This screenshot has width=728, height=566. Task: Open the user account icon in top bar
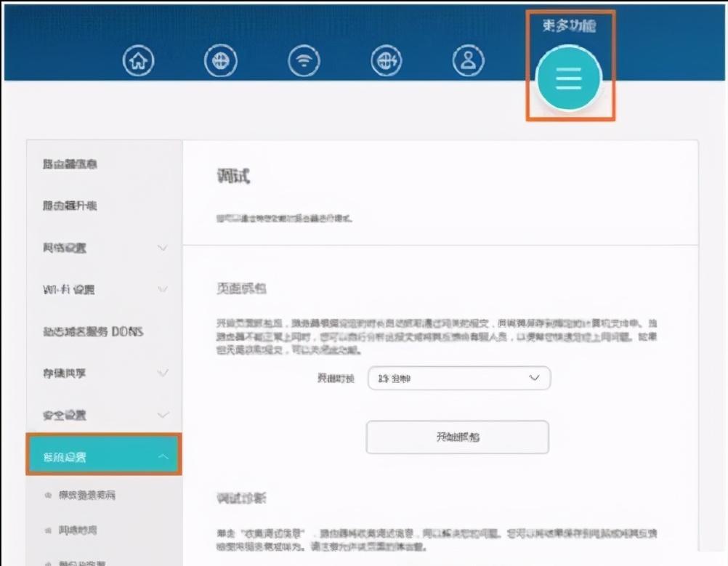tap(468, 61)
